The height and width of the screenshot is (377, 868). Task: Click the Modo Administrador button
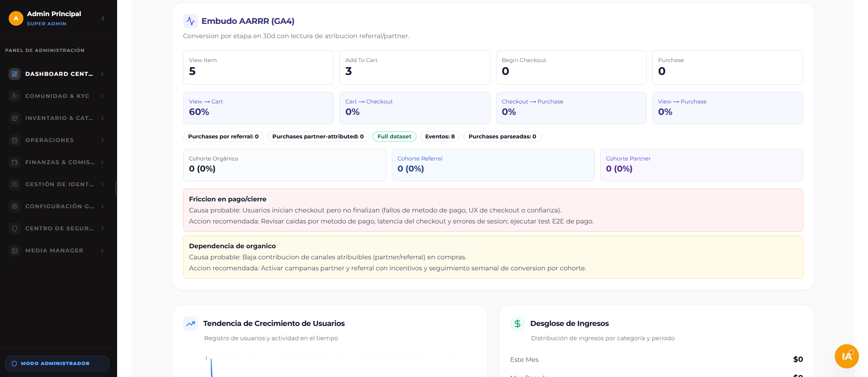(x=57, y=364)
